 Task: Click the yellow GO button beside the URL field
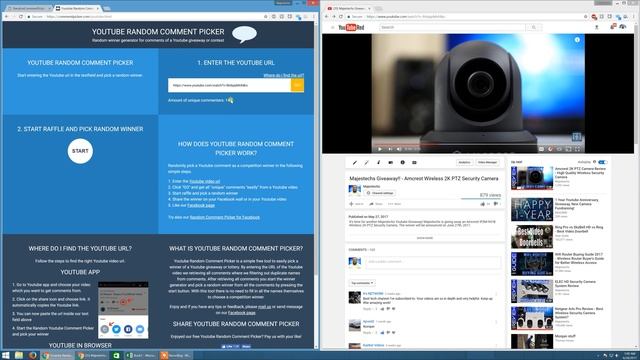click(297, 85)
